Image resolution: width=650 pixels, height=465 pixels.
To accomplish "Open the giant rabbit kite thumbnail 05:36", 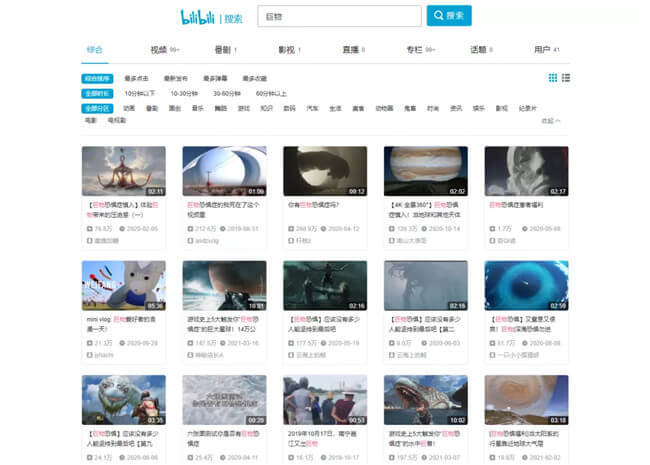I will coord(124,286).
